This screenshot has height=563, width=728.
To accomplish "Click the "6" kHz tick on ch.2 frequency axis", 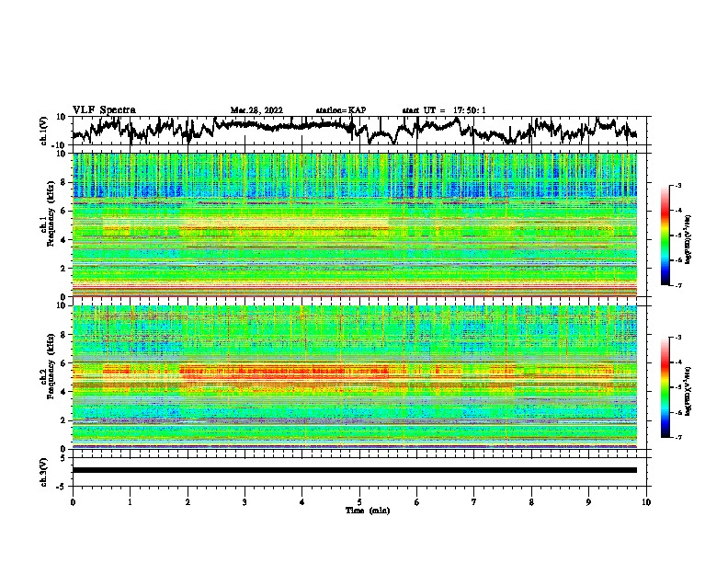I will pos(63,363).
